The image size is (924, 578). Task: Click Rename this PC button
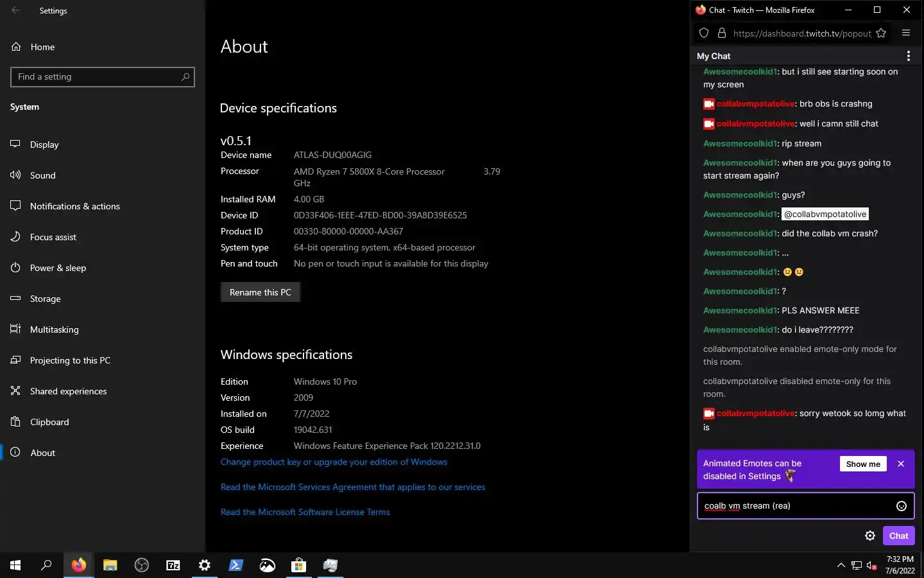pos(261,292)
